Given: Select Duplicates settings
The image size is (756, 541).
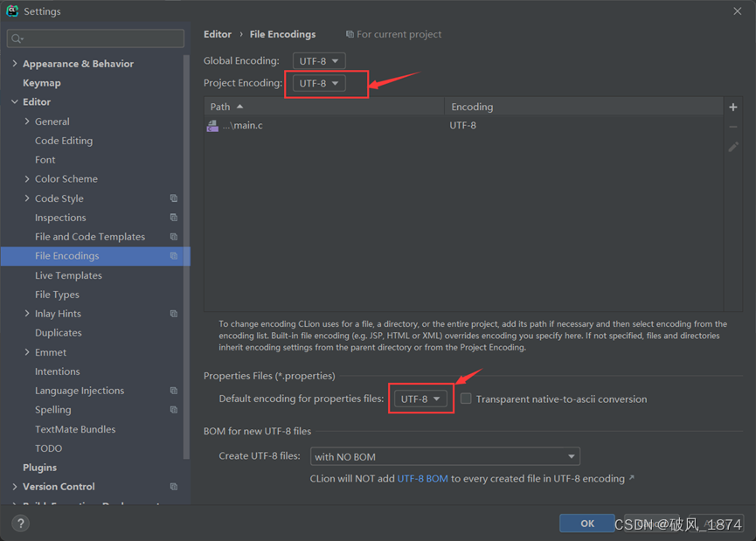Looking at the screenshot, I should click(59, 333).
